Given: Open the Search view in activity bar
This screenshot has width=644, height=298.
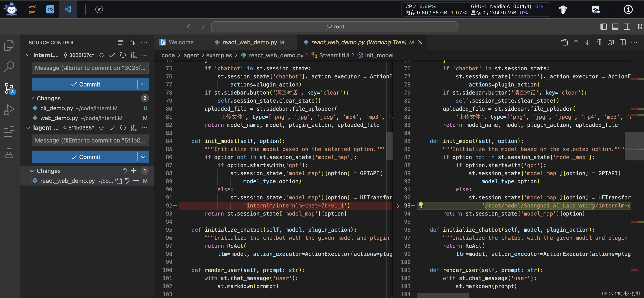Looking at the screenshot, I should tap(9, 67).
